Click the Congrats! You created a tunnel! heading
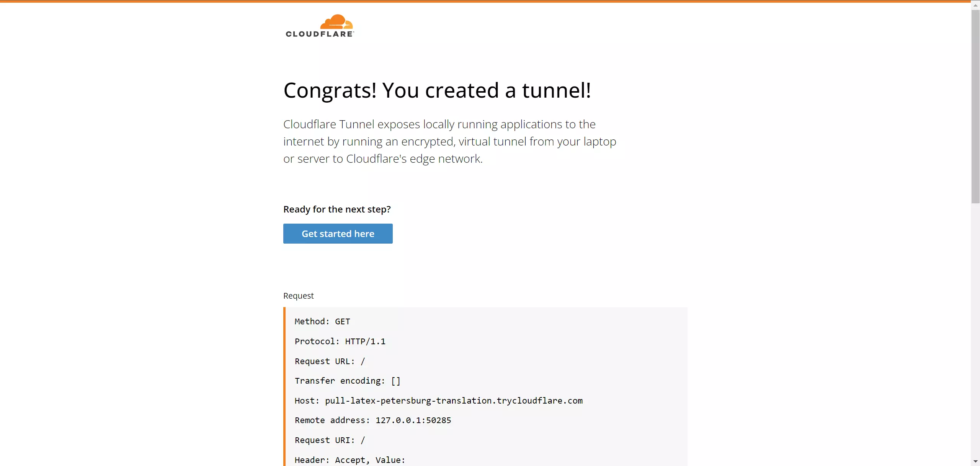 437,90
